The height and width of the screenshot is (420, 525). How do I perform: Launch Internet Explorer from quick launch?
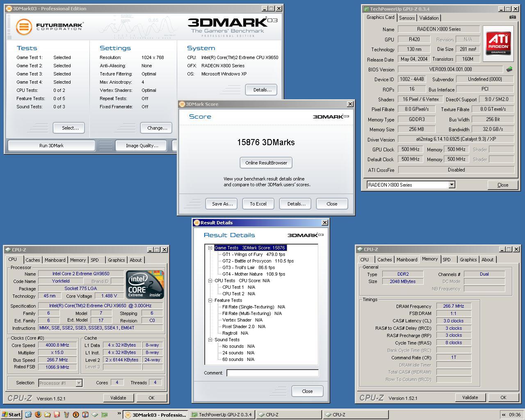(x=28, y=415)
